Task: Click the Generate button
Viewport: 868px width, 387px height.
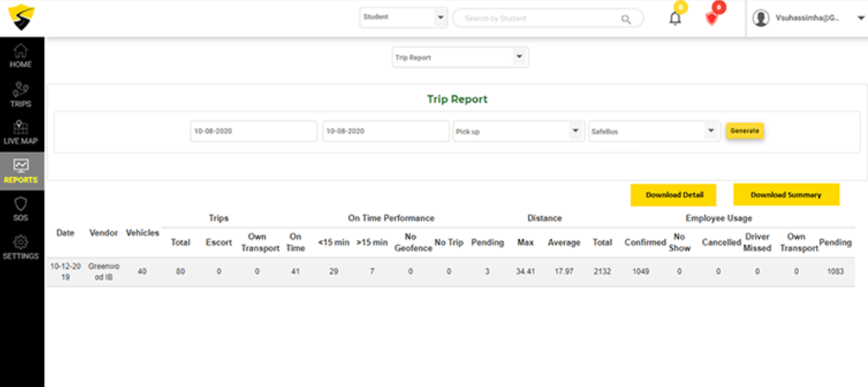Action: [x=745, y=131]
